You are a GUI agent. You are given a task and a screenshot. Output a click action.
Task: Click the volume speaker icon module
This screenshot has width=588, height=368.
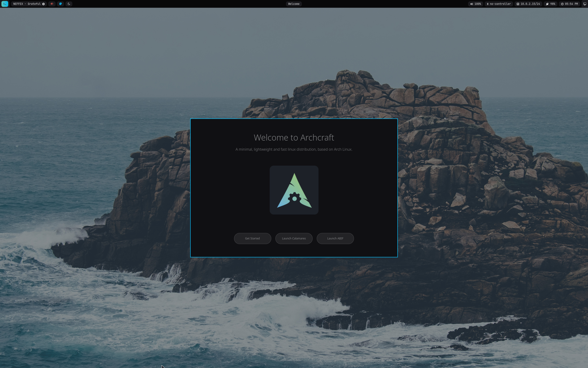click(471, 4)
